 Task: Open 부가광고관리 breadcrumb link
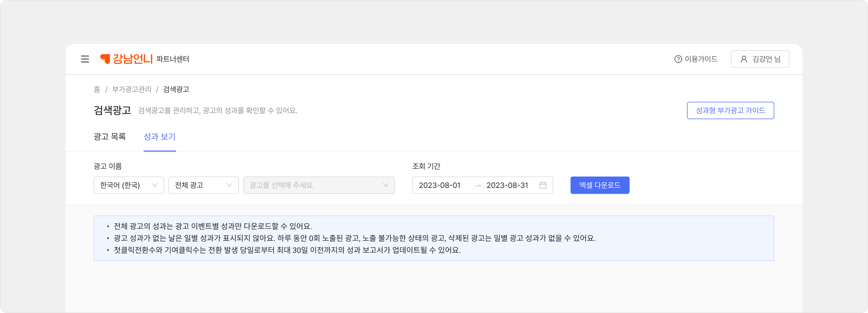coord(132,89)
